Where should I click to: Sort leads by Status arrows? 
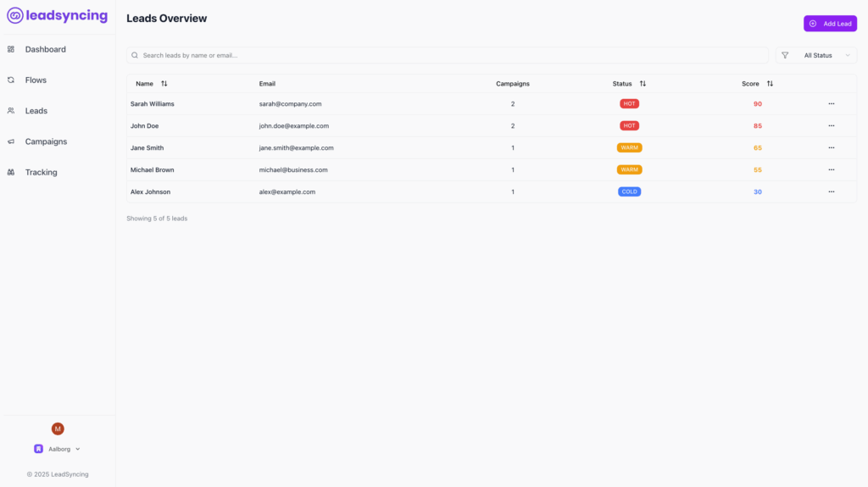tap(643, 84)
